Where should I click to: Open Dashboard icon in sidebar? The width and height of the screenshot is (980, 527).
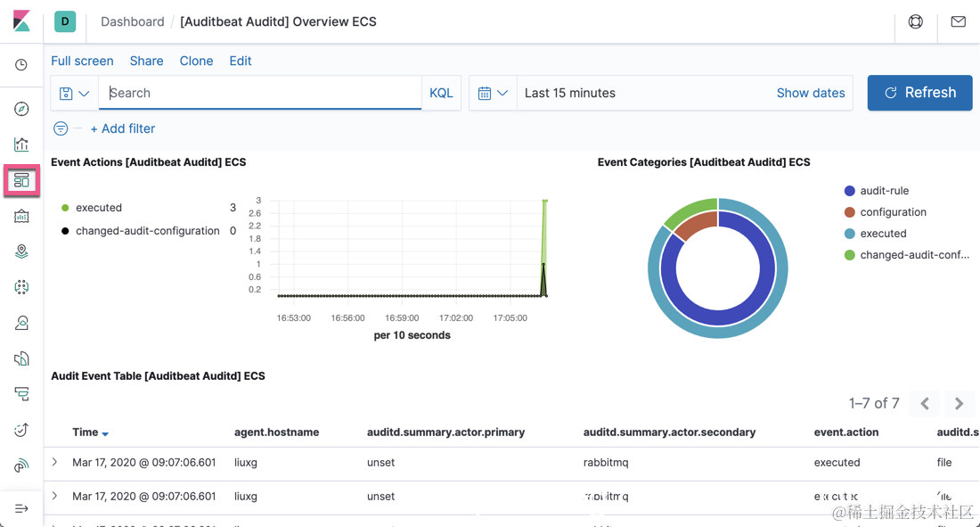click(x=21, y=180)
